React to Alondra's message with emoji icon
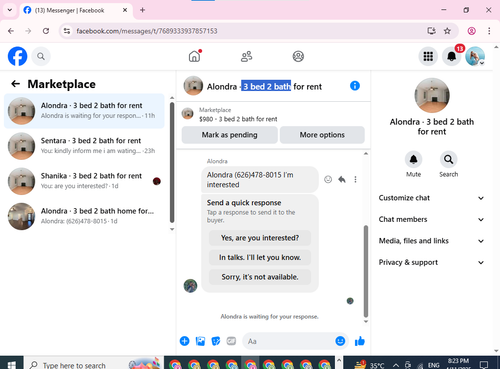 (328, 179)
